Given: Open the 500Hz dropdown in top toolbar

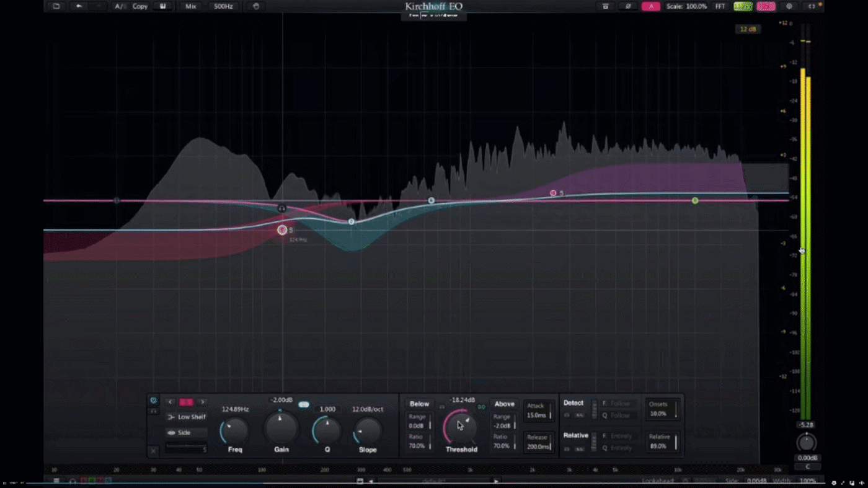Looking at the screenshot, I should pyautogui.click(x=223, y=6).
